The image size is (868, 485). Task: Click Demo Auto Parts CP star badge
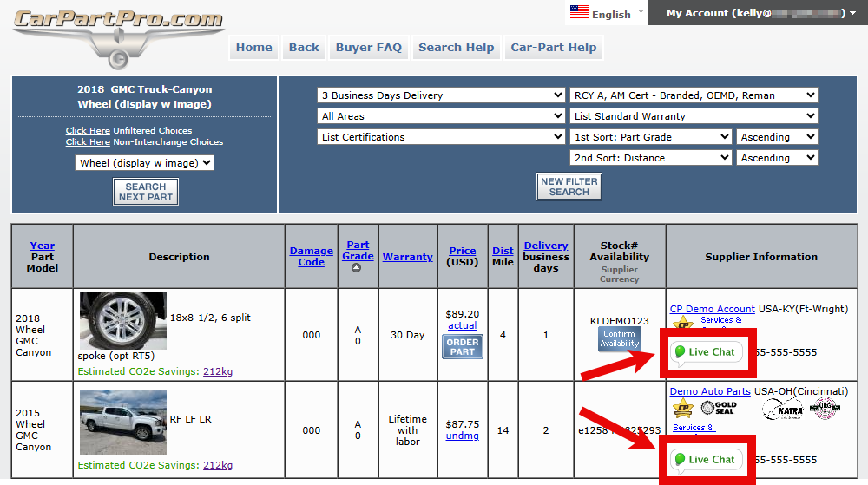(683, 408)
